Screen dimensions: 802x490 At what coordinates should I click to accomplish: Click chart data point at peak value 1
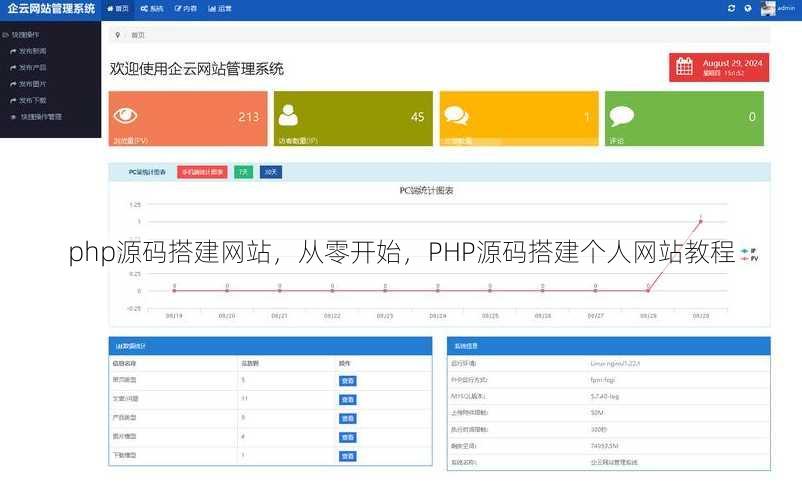700,221
